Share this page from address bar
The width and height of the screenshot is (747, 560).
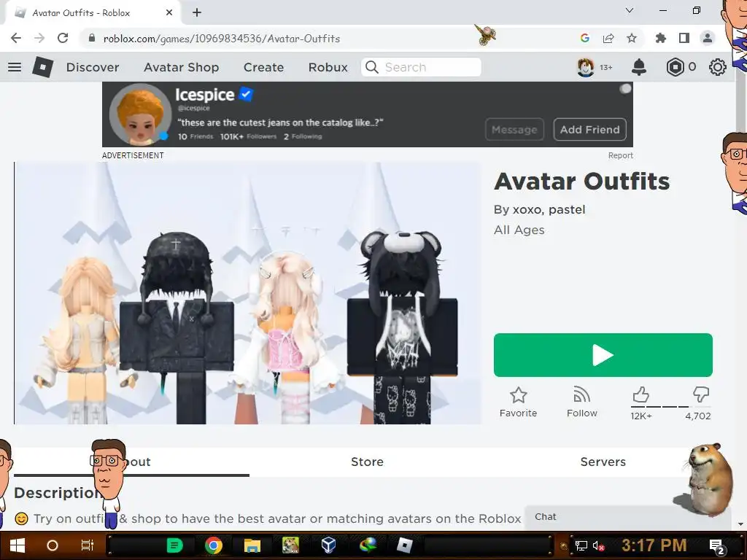tap(608, 38)
